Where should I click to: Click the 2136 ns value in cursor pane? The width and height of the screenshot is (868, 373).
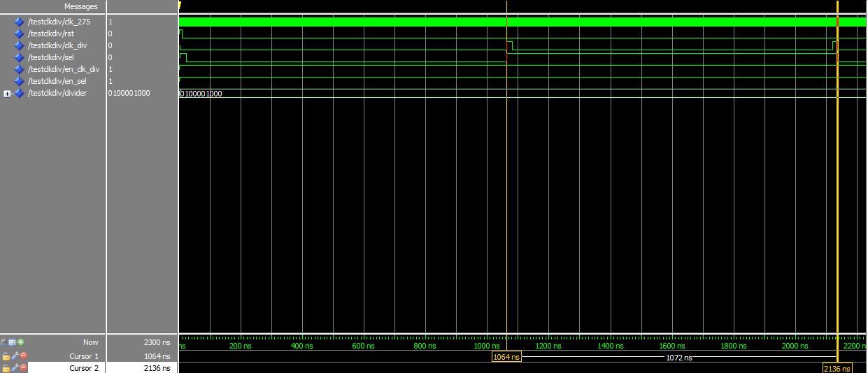(158, 368)
